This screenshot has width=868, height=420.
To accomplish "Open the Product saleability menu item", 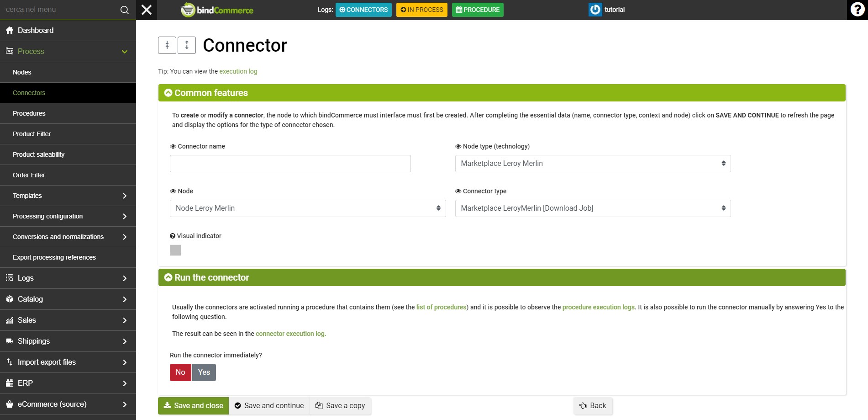I will (68, 154).
